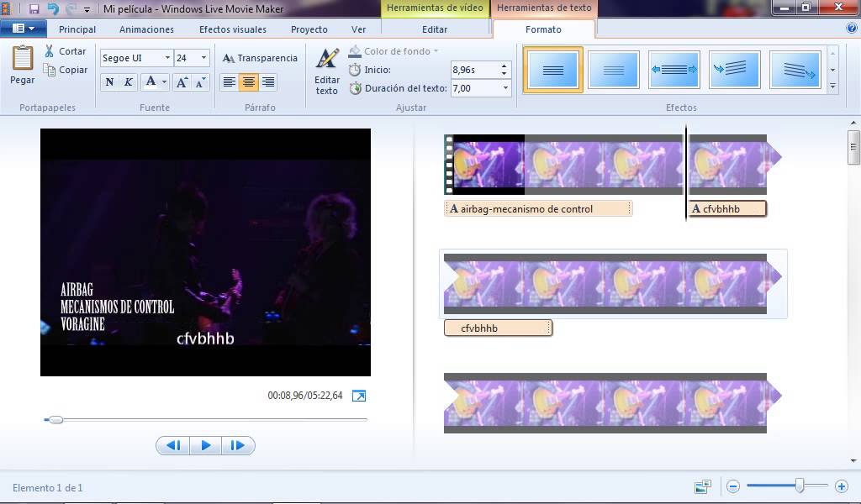The width and height of the screenshot is (861, 504).
Task: Open the Formato tab
Action: click(x=544, y=29)
